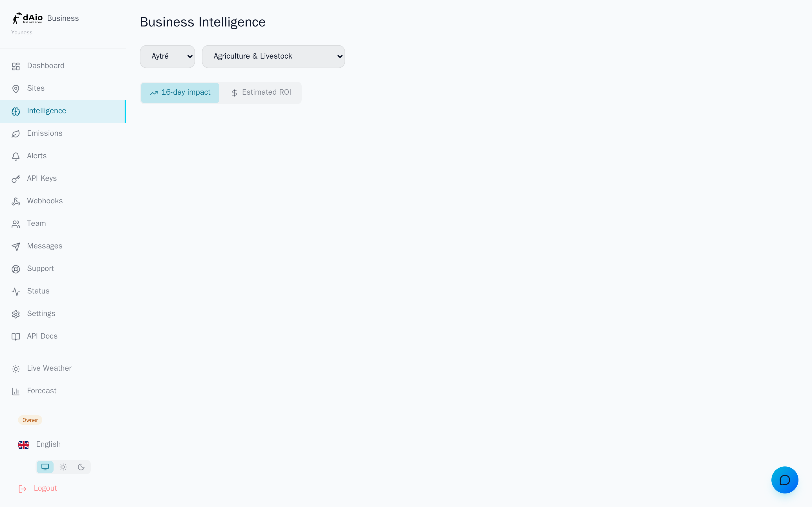Viewport: 812px width, 507px height.
Task: Open the English language selector
Action: [39, 444]
